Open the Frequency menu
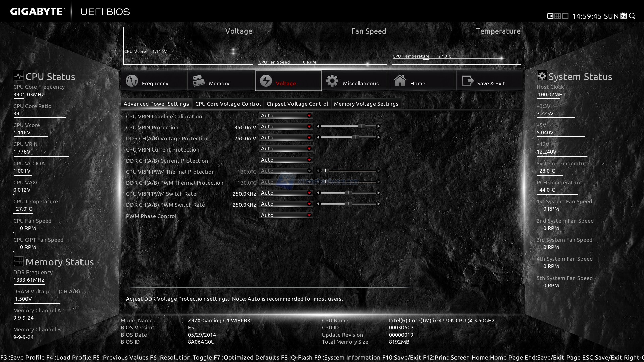This screenshot has height=362, width=644. (x=154, y=81)
